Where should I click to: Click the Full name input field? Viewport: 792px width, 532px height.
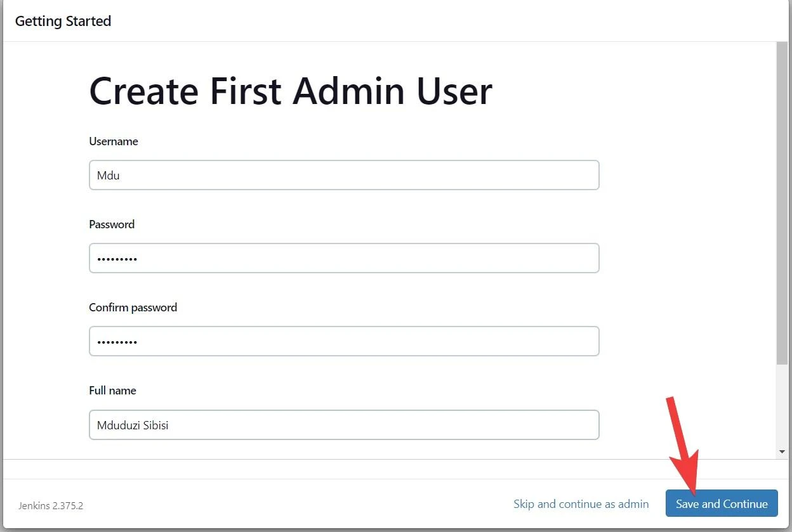344,425
